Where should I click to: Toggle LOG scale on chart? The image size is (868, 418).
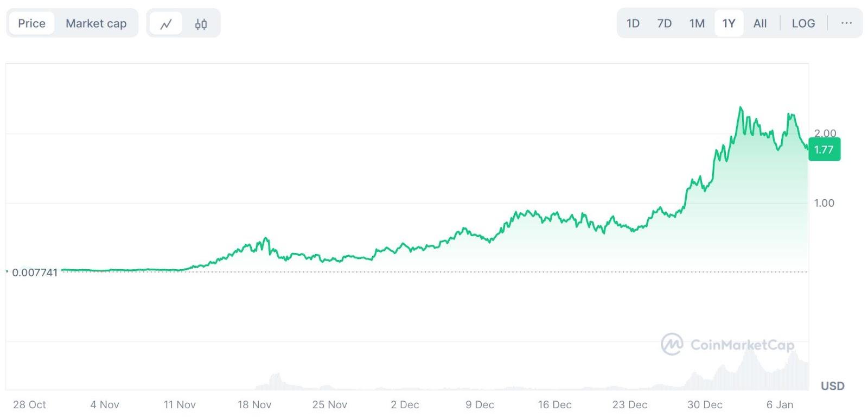coord(803,23)
